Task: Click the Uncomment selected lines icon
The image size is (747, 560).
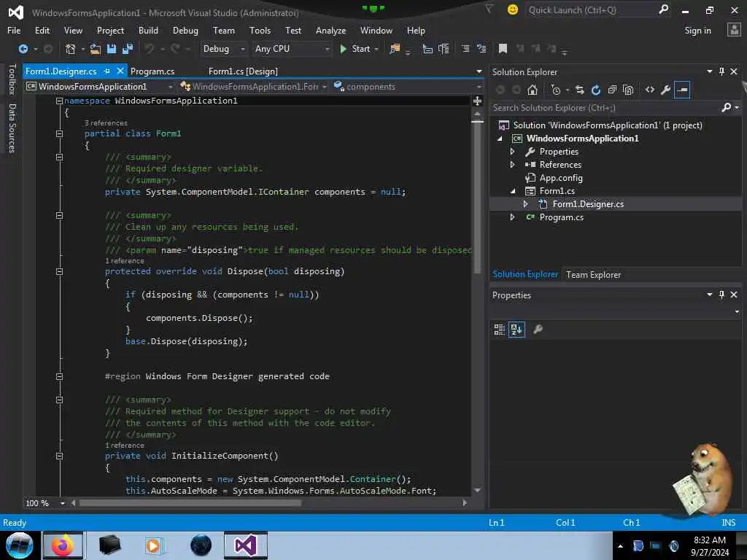Action: tap(481, 49)
